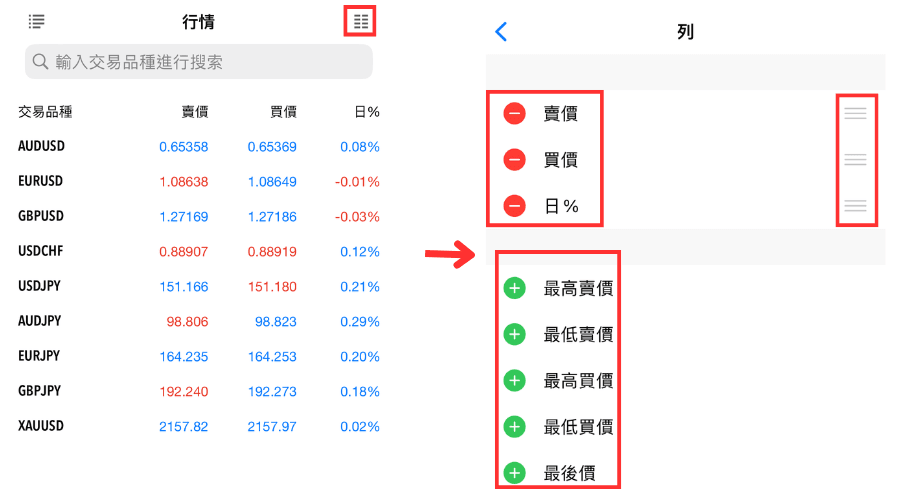This screenshot has height=500, width=900.
Task: Open the column settings grid icon
Action: pos(360,22)
